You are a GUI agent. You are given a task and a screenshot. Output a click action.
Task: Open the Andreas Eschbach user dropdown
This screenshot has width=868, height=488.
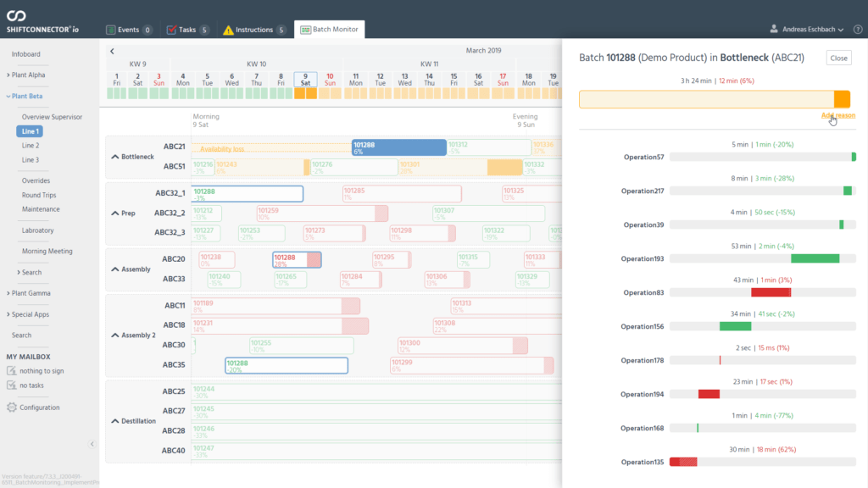808,30
